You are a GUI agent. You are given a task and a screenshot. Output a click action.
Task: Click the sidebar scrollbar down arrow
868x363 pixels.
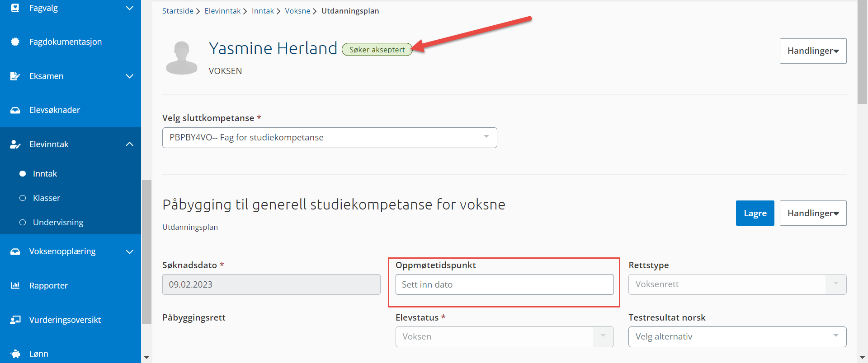[x=146, y=358]
